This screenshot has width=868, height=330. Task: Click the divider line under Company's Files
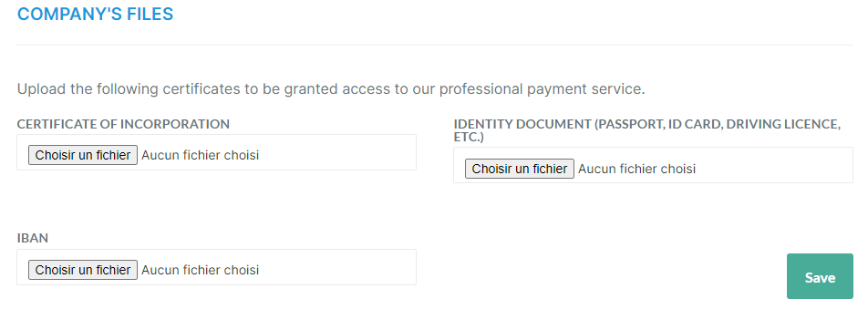pos(435,45)
